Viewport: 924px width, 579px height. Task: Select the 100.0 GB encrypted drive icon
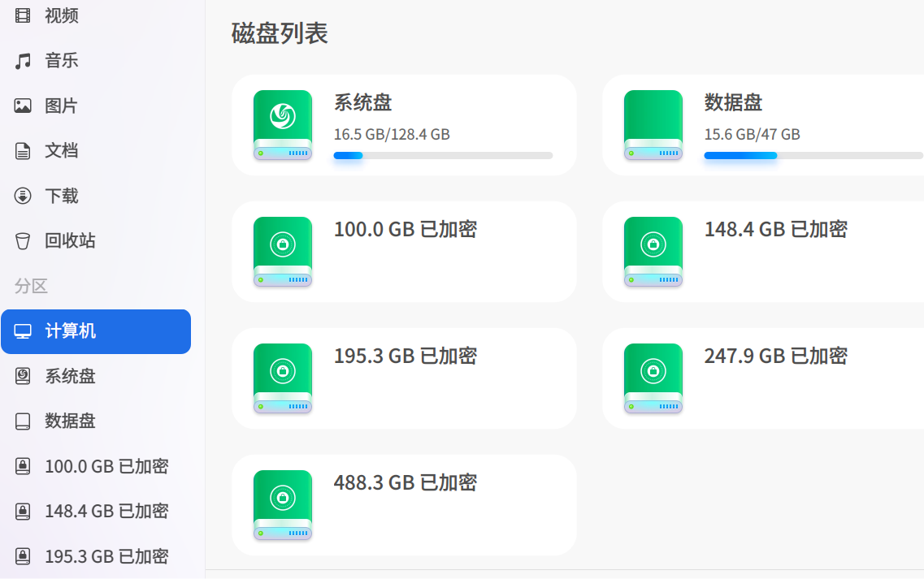[x=283, y=252]
